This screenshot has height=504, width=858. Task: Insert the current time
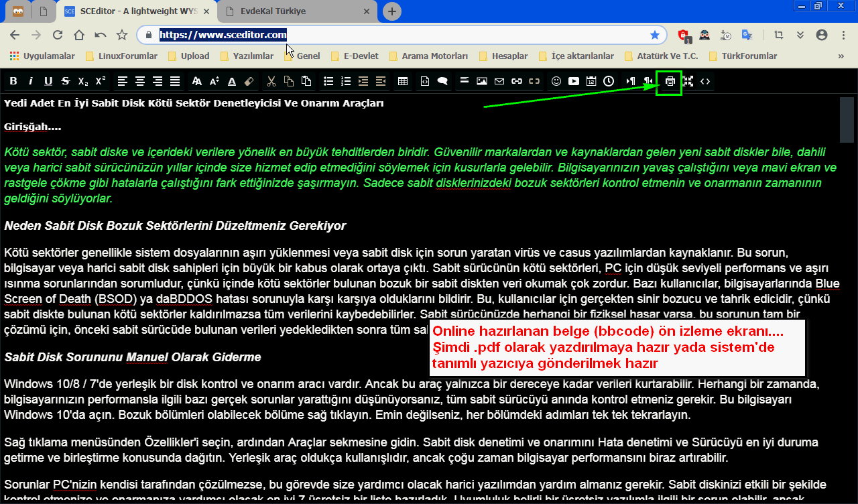pos(609,81)
